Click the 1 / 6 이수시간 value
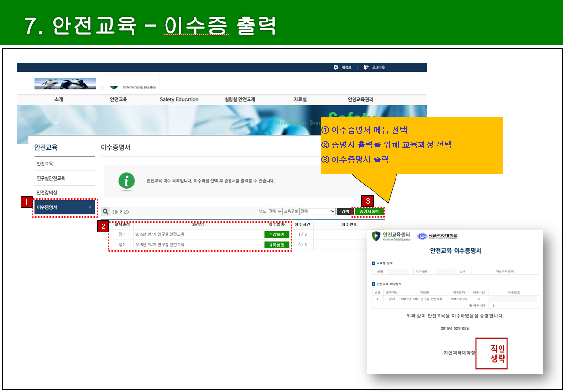Viewport: 563px width, 392px height. click(x=303, y=234)
